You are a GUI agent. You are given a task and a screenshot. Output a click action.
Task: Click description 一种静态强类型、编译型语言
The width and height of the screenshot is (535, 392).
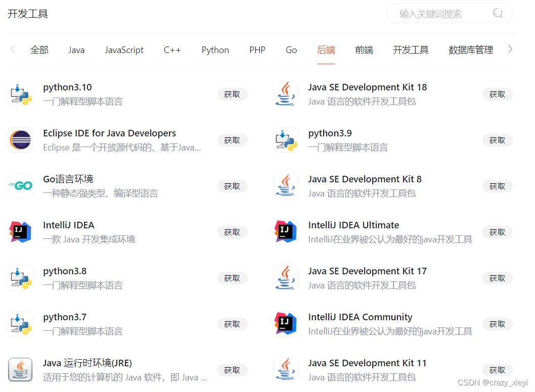coord(101,193)
